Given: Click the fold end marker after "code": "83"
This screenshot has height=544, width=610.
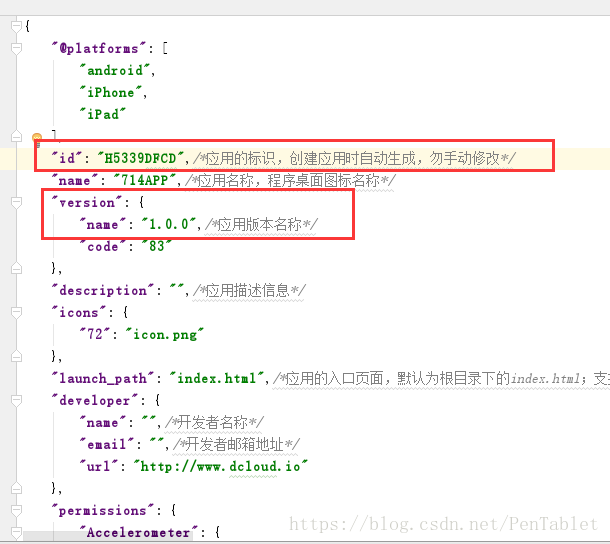Looking at the screenshot, I should [x=16, y=268].
